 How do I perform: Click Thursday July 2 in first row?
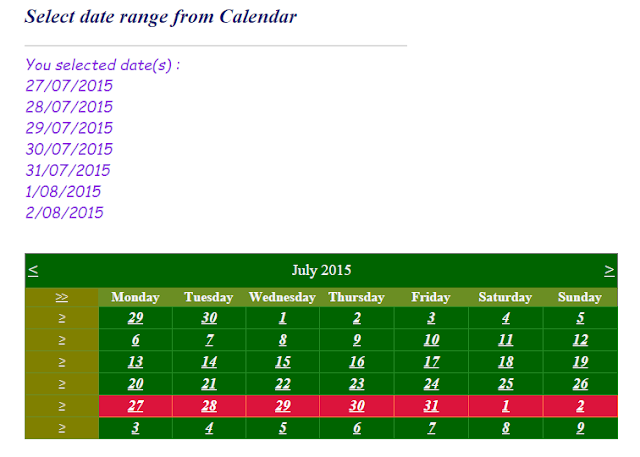click(x=357, y=318)
